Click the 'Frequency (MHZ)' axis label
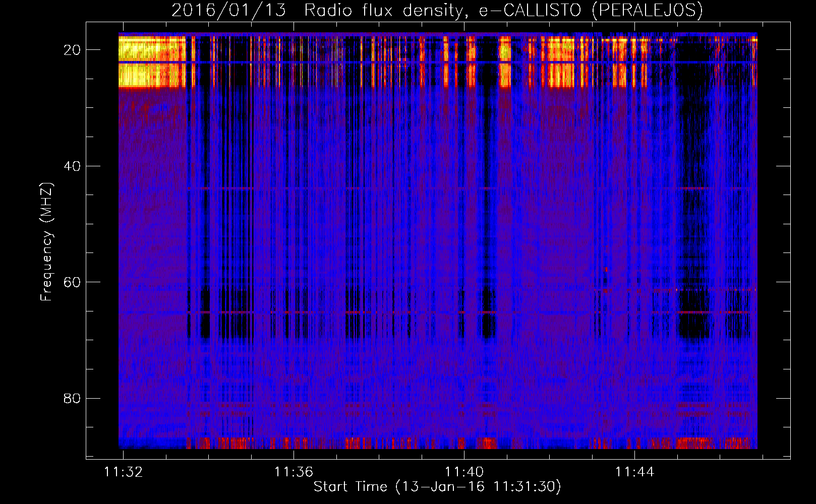The image size is (816, 504). (x=46, y=242)
